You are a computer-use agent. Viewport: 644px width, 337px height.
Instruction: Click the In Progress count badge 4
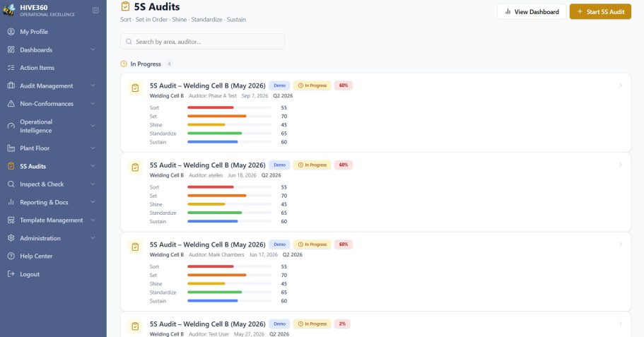click(169, 64)
